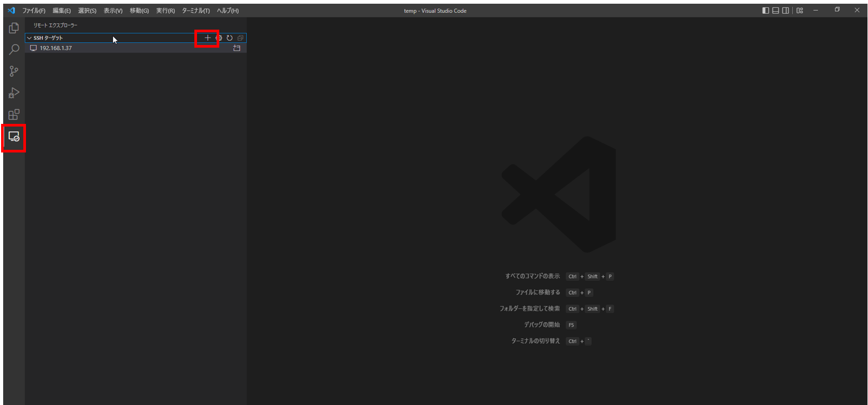Open the 選択(S) menu
The image size is (868, 405).
[x=87, y=11]
